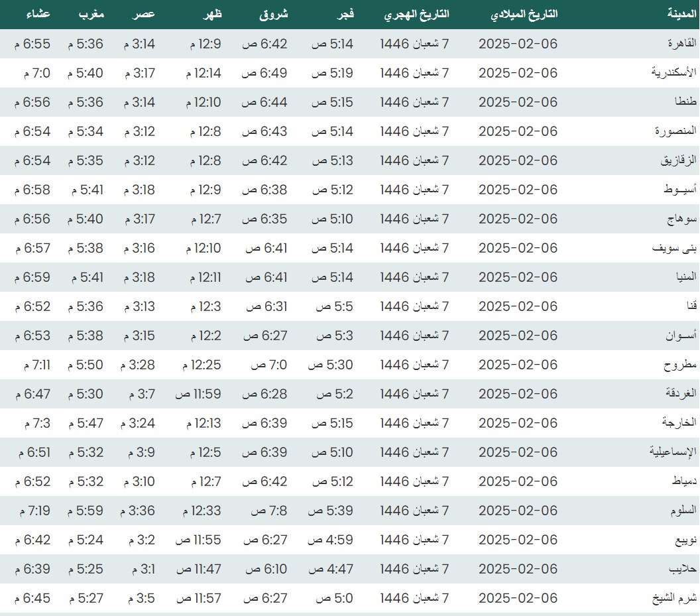Click Fajr time 4:47 ص for حلايب
Screen dimensions: 700x616
click(331, 569)
